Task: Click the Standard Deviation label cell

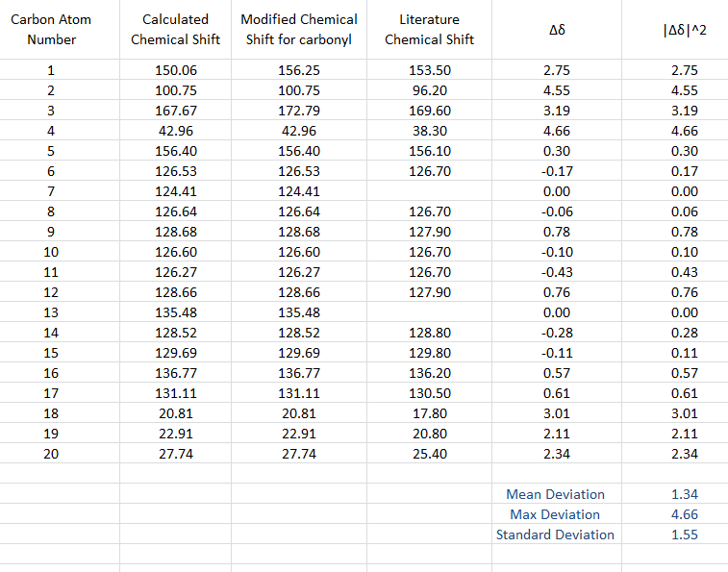Action: coord(555,535)
